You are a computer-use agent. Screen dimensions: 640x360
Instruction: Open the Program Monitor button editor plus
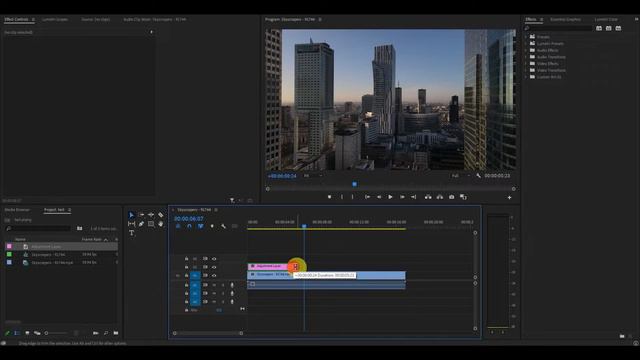click(x=509, y=198)
